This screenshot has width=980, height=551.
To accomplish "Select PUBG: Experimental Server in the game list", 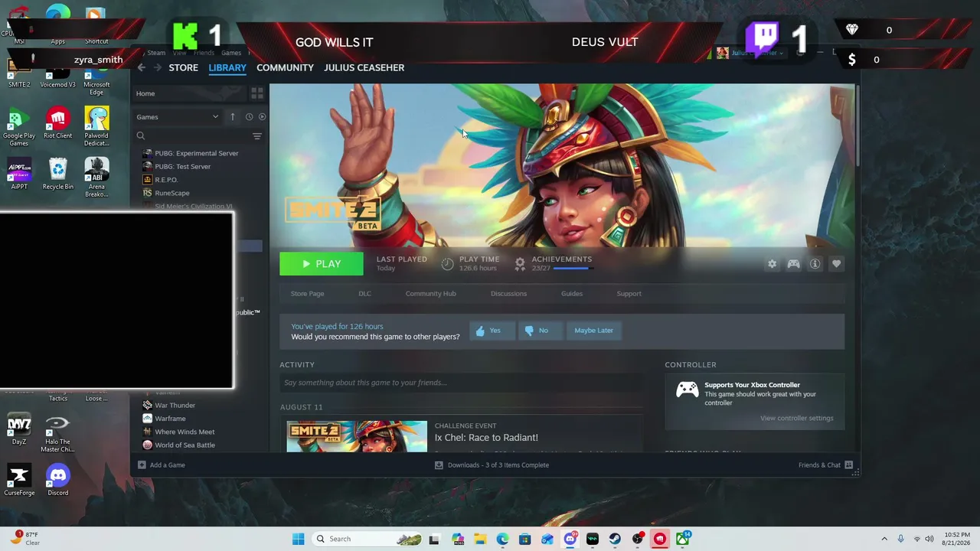I will point(197,153).
